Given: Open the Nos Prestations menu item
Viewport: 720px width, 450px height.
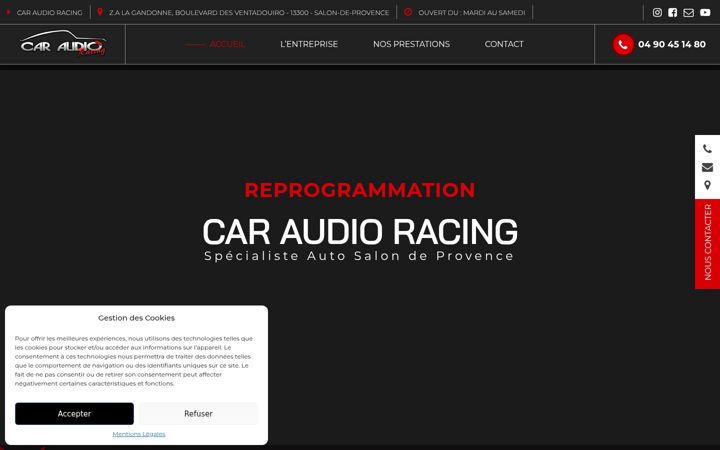Looking at the screenshot, I should click(411, 44).
